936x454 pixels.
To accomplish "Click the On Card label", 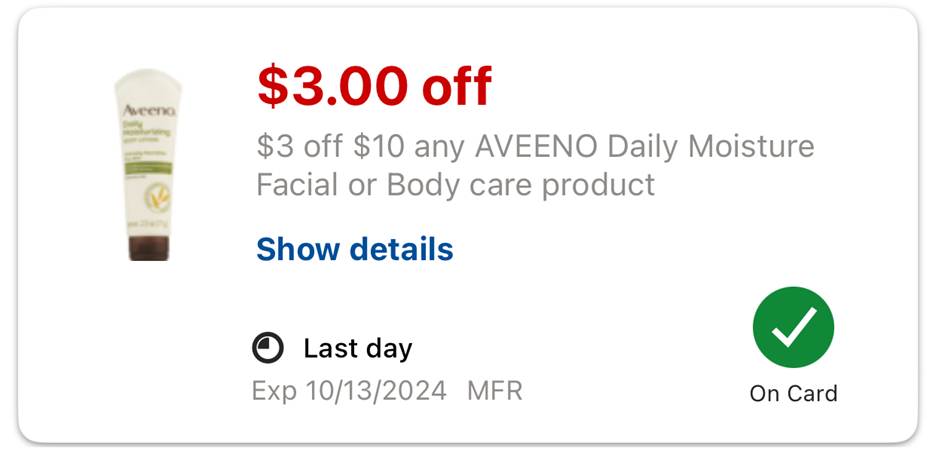I will [793, 394].
